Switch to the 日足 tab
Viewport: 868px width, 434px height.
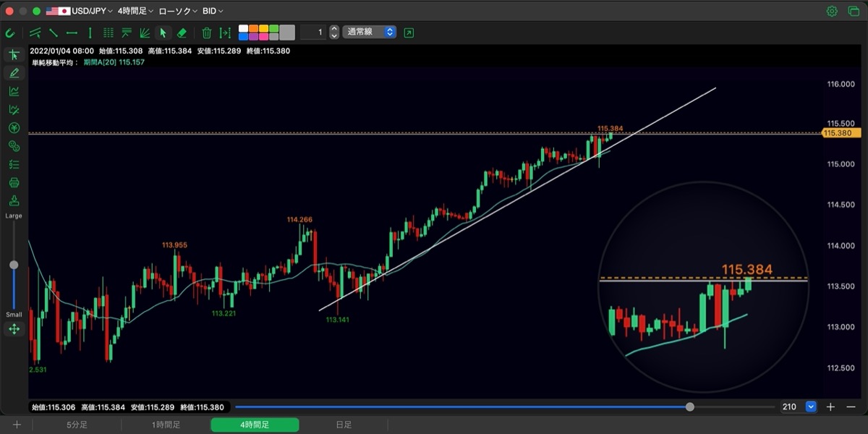[x=344, y=425]
